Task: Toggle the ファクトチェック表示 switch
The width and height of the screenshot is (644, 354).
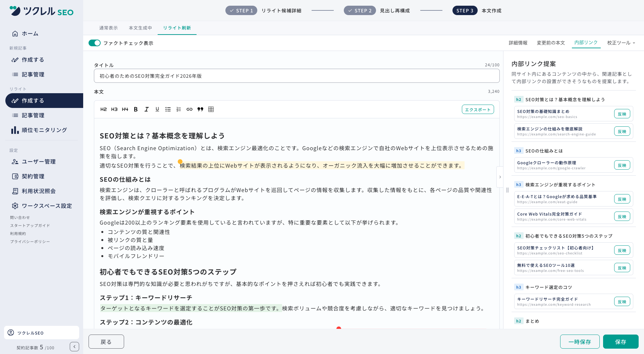Action: coord(95,43)
